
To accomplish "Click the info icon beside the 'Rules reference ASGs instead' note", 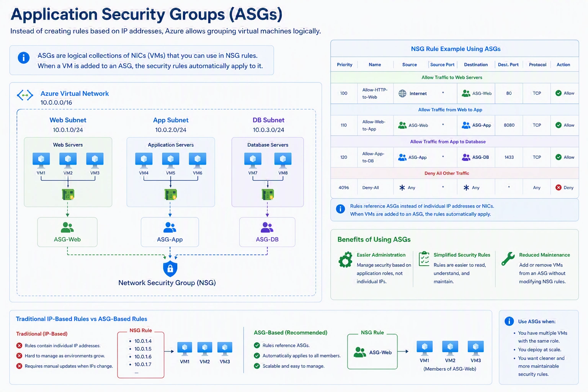I will point(340,209).
